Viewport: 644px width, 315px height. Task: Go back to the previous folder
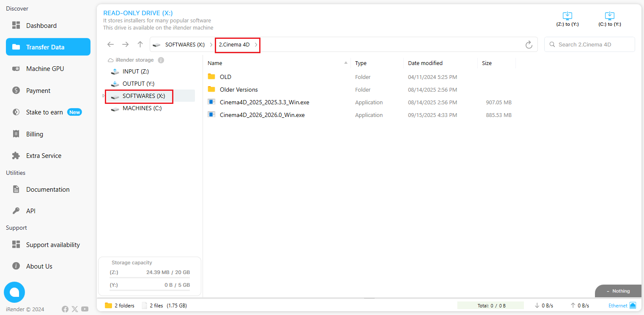110,44
